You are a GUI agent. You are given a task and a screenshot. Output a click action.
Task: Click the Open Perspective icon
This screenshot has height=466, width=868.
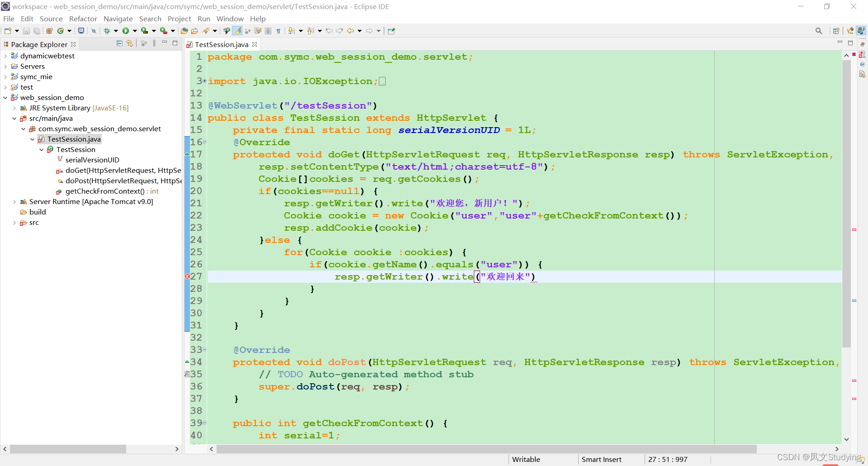click(x=836, y=31)
